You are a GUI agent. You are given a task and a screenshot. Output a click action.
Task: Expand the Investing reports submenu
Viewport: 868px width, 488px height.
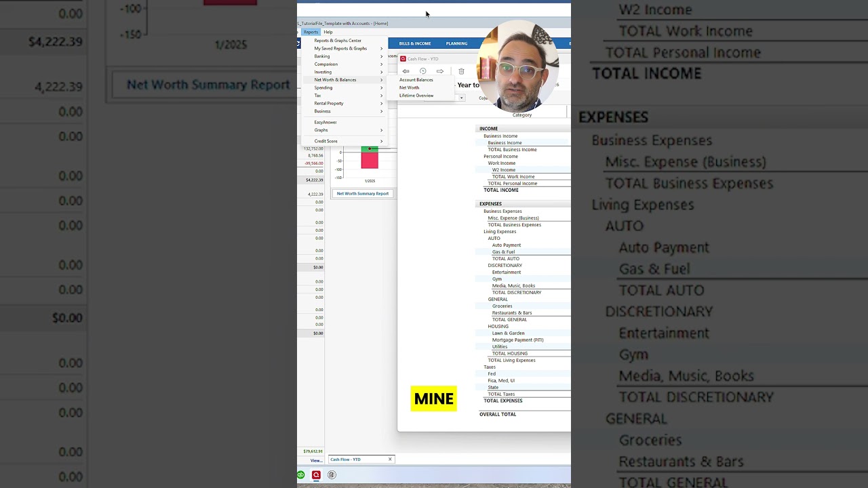pos(344,72)
